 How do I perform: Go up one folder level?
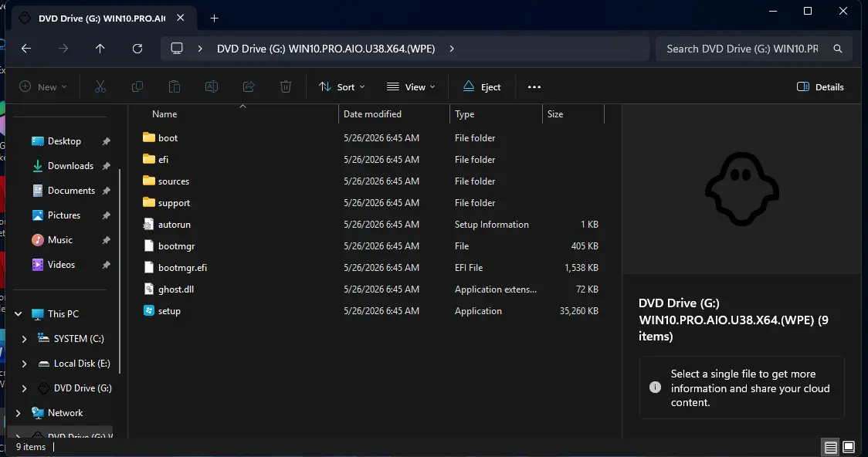(x=100, y=49)
